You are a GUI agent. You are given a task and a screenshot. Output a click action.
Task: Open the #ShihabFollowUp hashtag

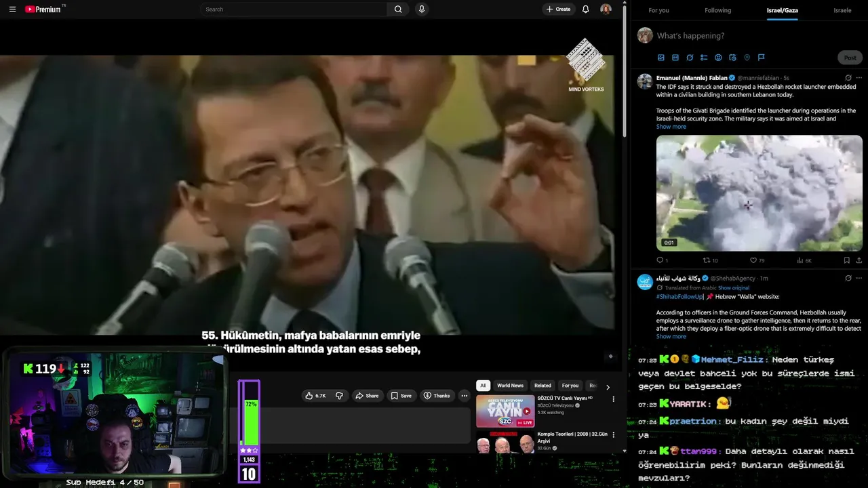point(679,296)
